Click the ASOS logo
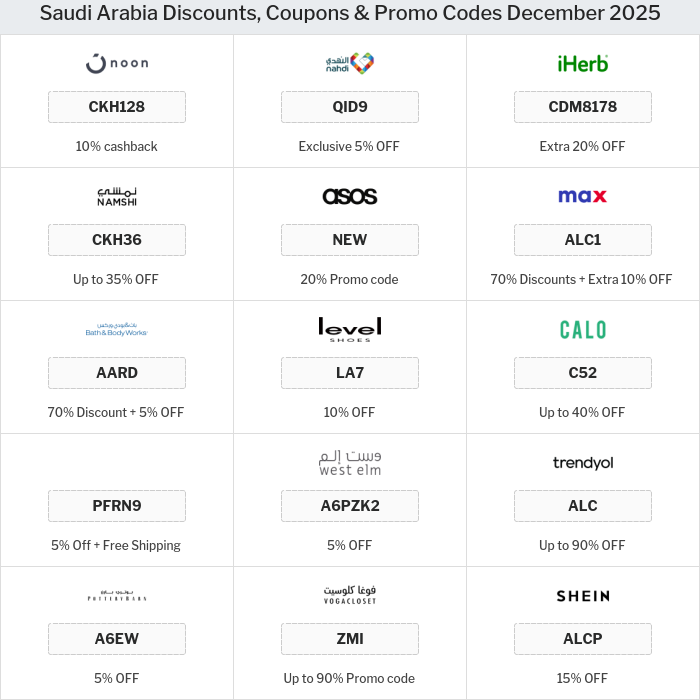Viewport: 700px width, 700px height. pos(350,196)
